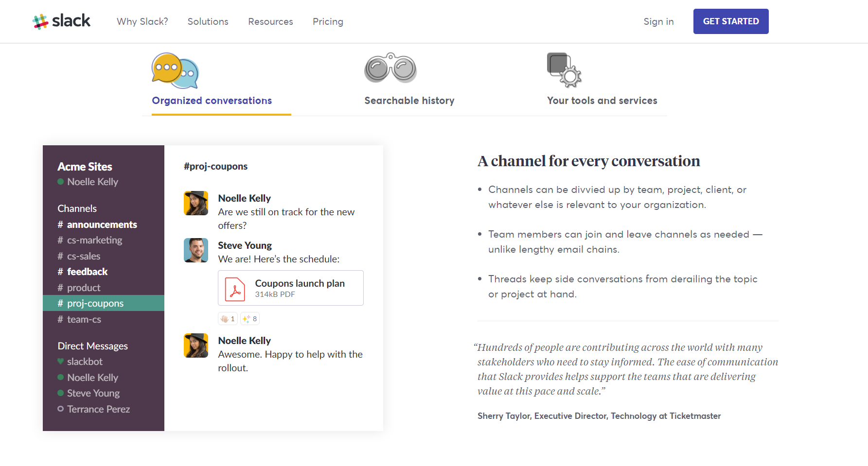Open the Coupons launch plan attachment

pyautogui.click(x=291, y=288)
